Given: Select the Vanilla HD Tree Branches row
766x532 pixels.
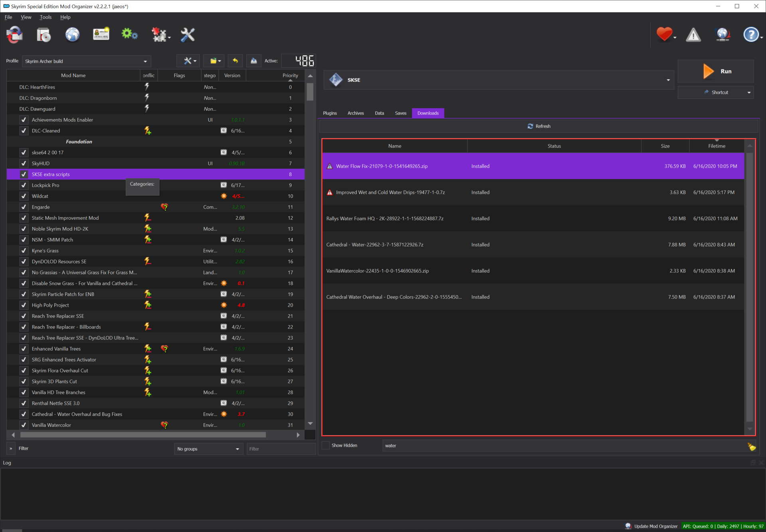Looking at the screenshot, I should [x=156, y=392].
